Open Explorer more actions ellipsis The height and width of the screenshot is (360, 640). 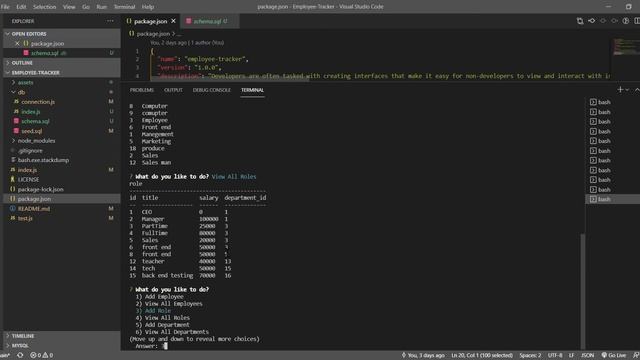110,21
